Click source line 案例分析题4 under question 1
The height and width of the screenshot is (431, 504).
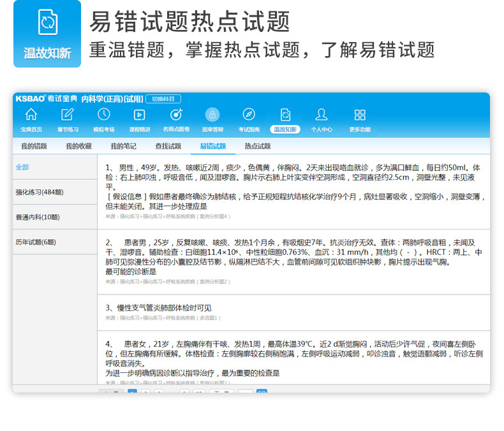click(168, 217)
